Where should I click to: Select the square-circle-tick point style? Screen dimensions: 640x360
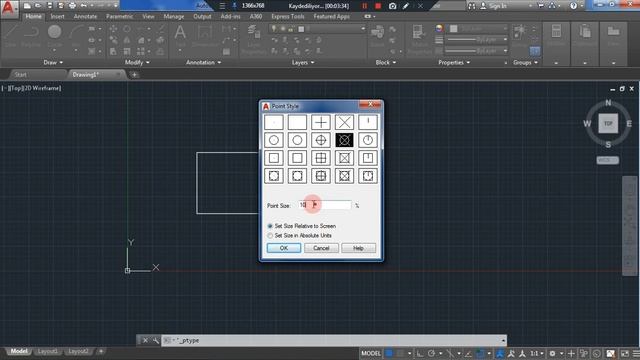coord(368,176)
